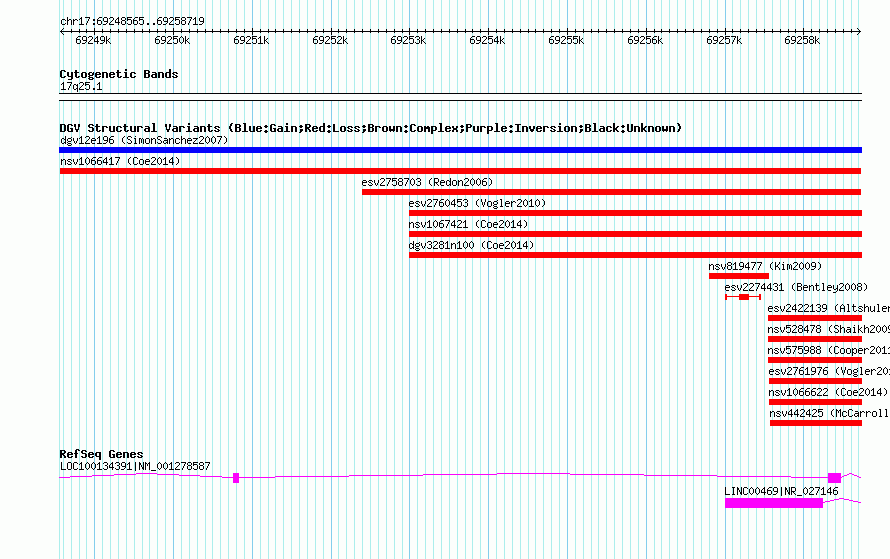Click the ruler's right arrow end
The height and width of the screenshot is (559, 890).
click(x=859, y=31)
